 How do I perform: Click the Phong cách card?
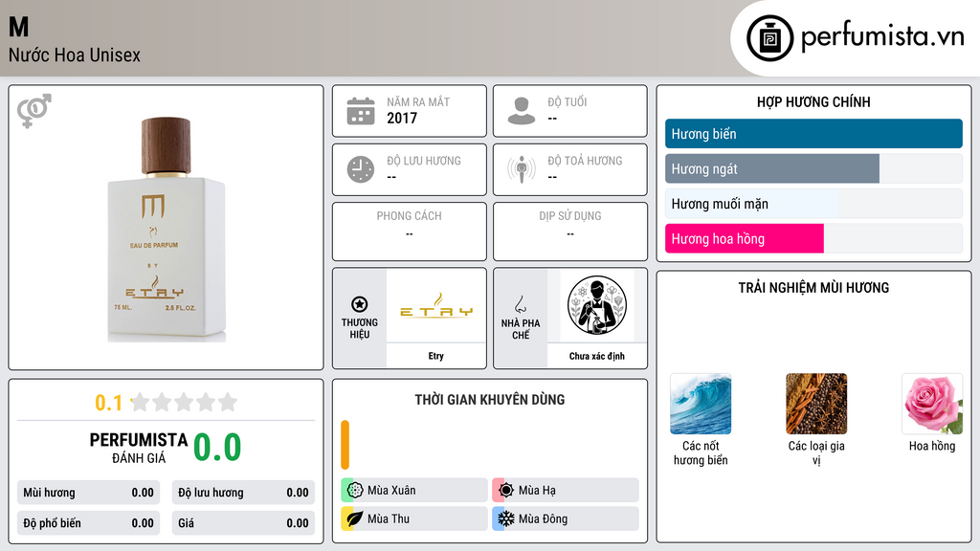410,231
